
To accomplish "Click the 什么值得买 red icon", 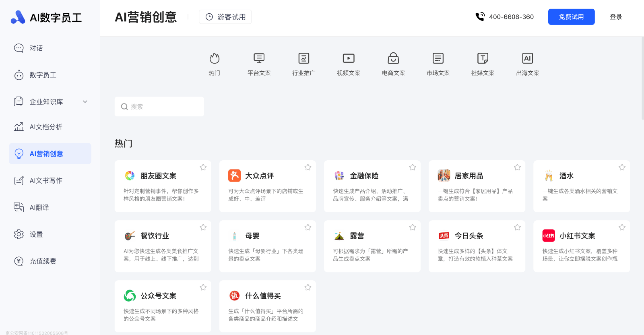I will [234, 296].
